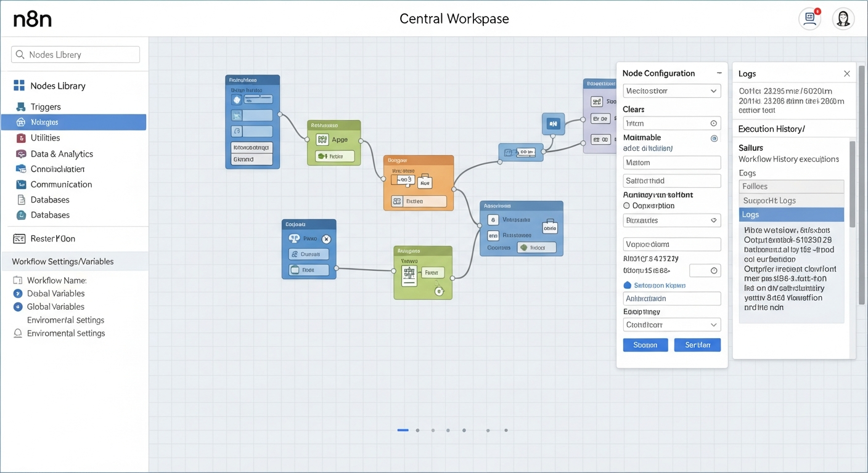Click the Communication category icon
This screenshot has width=868, height=473.
click(x=21, y=184)
